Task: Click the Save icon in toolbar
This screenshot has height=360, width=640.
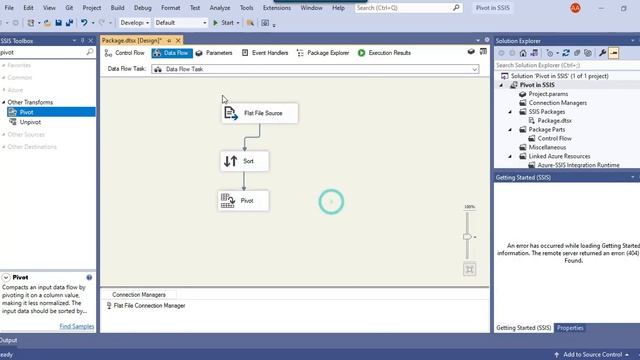Action: click(x=58, y=23)
